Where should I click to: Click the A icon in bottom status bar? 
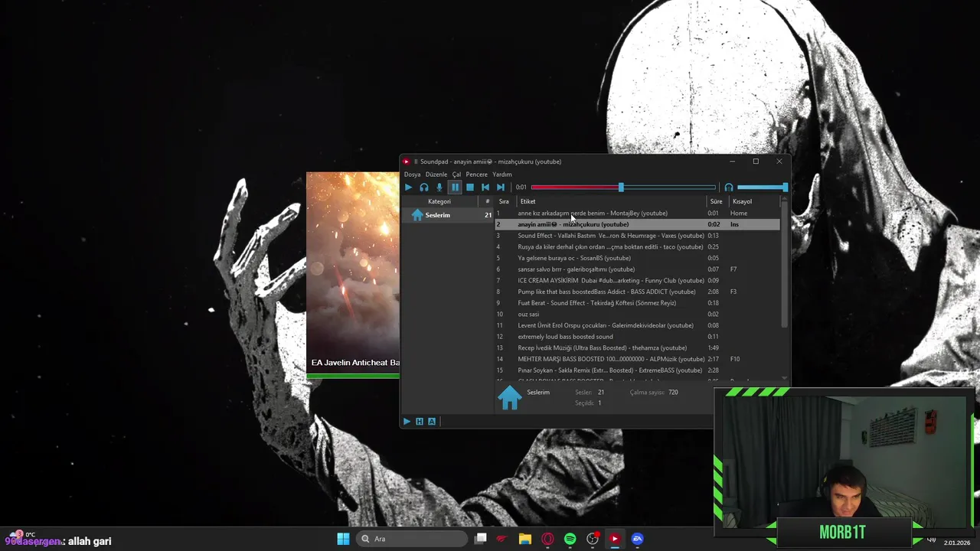432,422
